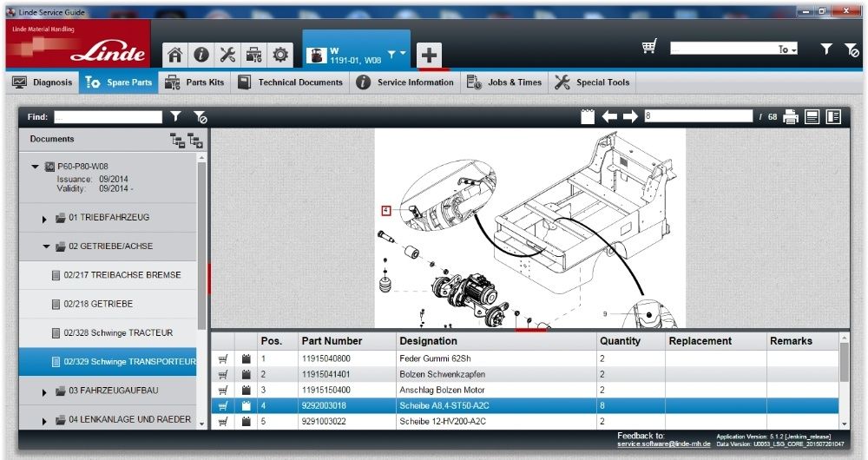Add Bolzen Schwenkzapfen to cart
The image size is (868, 460).
point(223,375)
